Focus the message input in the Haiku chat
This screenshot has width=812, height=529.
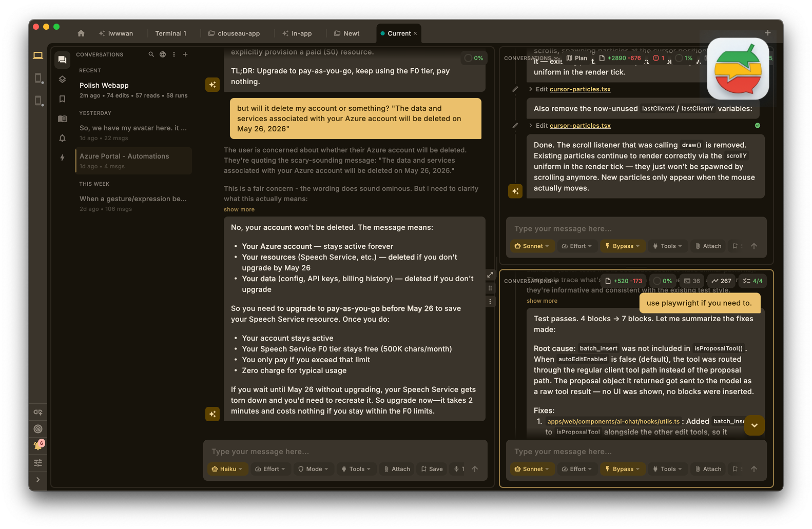(x=345, y=452)
